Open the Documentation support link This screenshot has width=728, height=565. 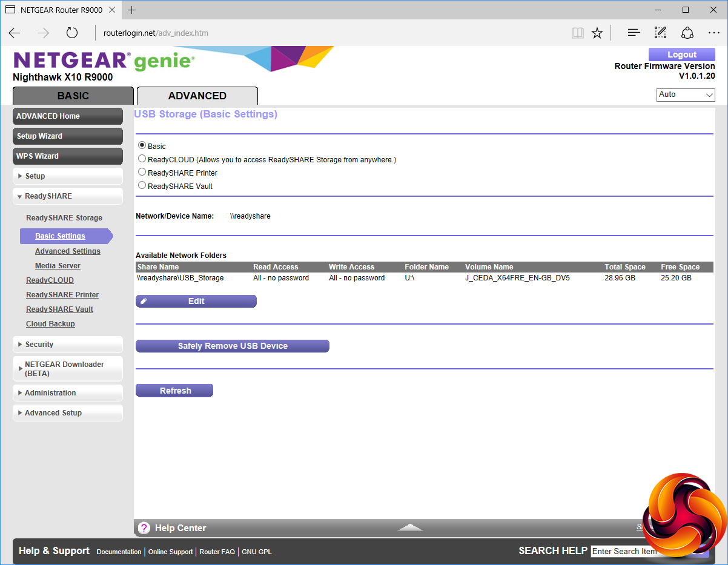click(x=119, y=552)
